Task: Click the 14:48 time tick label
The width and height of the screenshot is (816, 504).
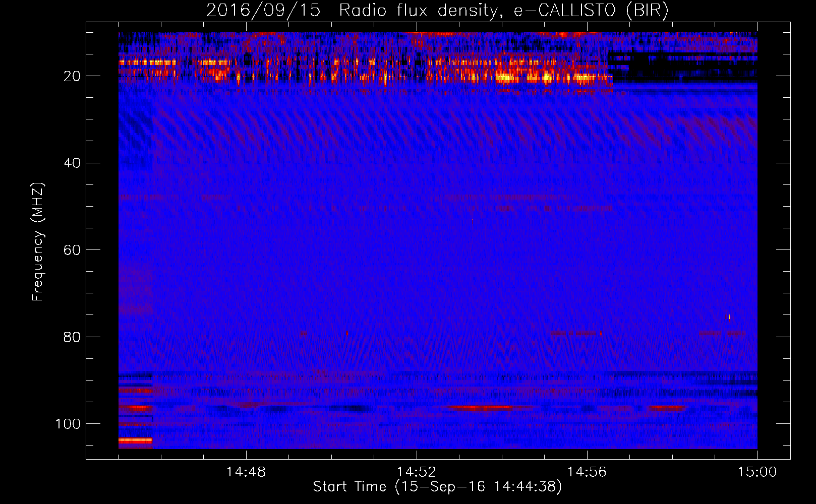Action: (246, 472)
